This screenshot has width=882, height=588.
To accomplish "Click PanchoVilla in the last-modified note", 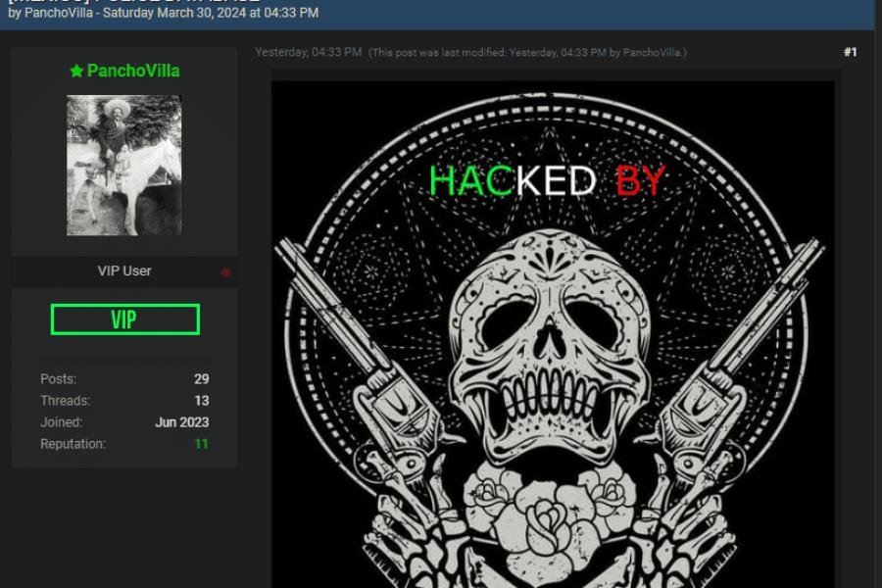I will pos(652,53).
